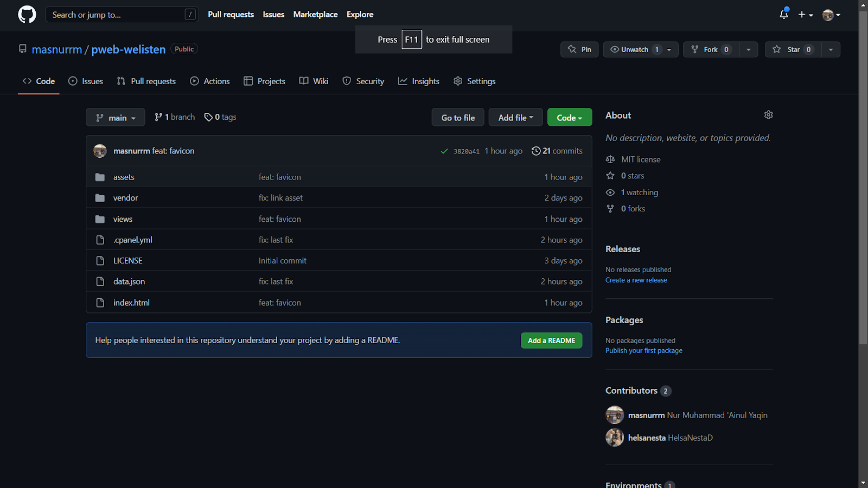Switch to the Issues tab
This screenshot has width=868, height=488.
click(x=86, y=81)
